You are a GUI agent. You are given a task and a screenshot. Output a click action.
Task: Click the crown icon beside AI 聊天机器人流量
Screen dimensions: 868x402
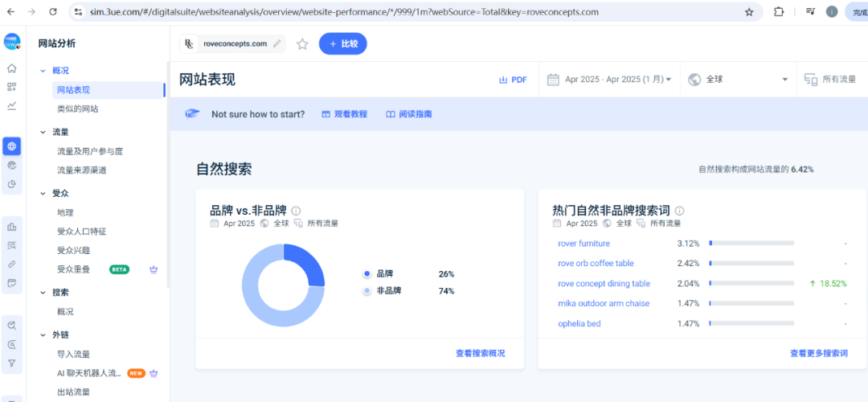pos(154,373)
